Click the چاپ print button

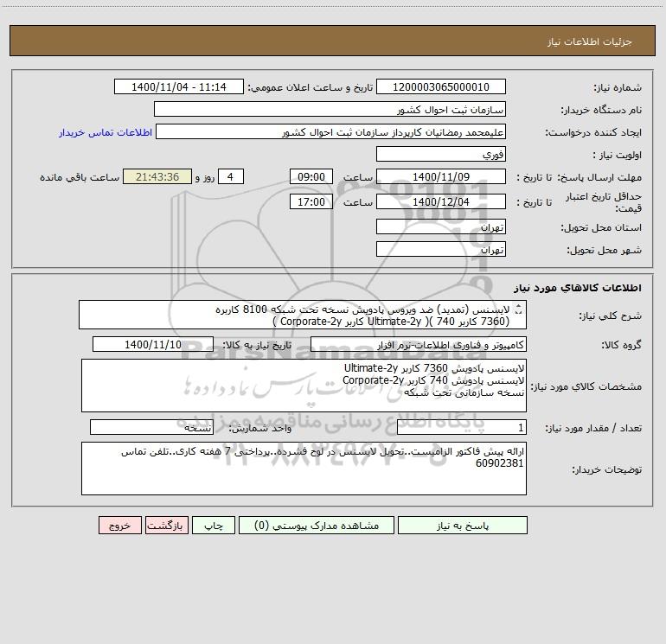click(x=214, y=525)
